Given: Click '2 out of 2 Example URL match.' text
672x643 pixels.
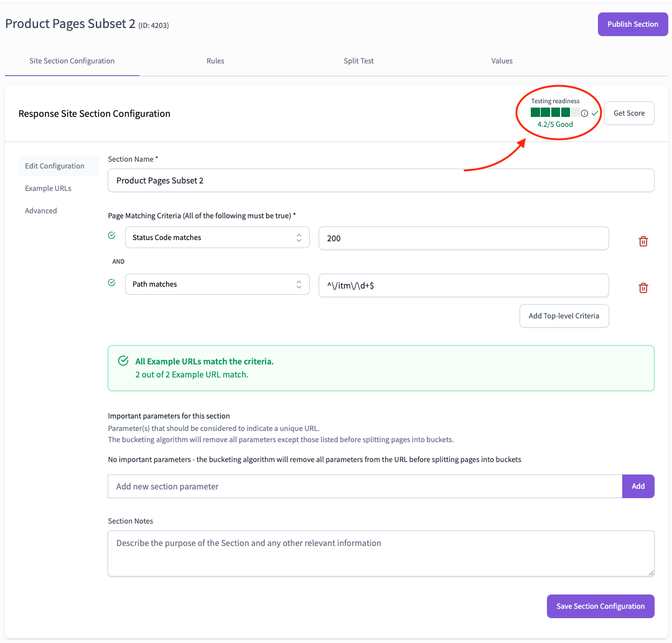Looking at the screenshot, I should click(x=192, y=374).
